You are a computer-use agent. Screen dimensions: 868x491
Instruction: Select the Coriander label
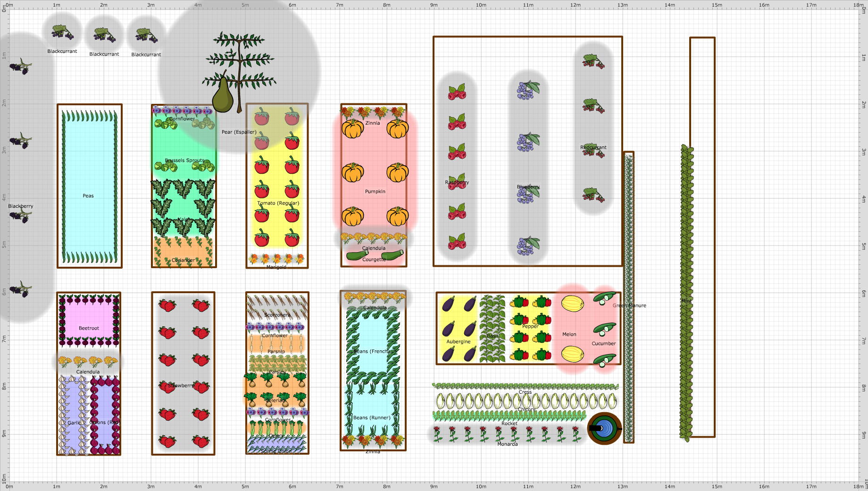pos(184,260)
